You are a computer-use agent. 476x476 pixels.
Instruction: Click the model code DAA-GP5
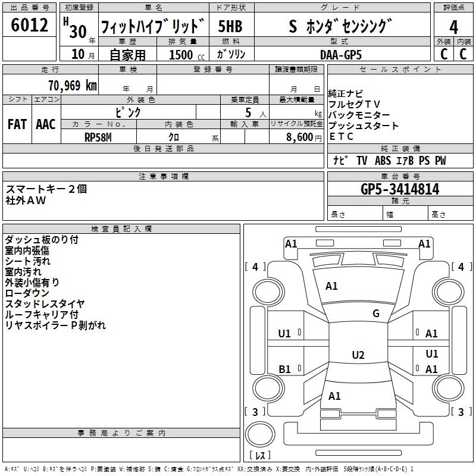[x=340, y=54]
